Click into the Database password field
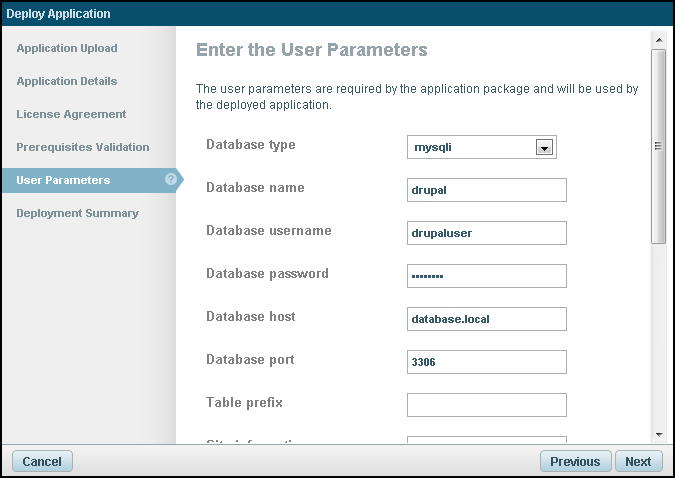The width and height of the screenshot is (675, 478). 486,276
